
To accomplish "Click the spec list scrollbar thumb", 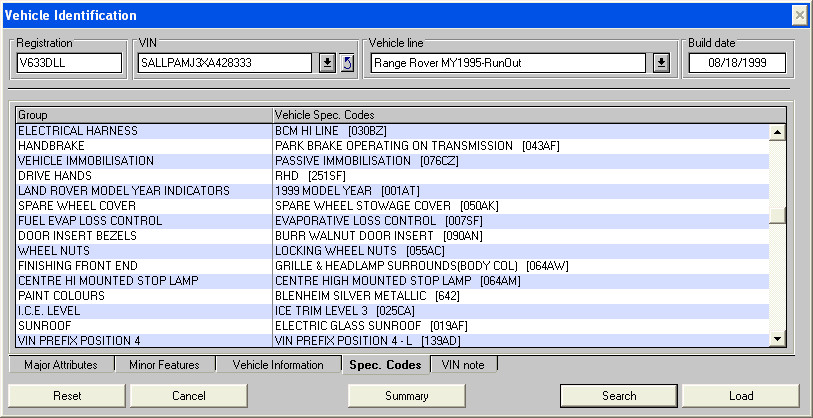I will (x=777, y=215).
